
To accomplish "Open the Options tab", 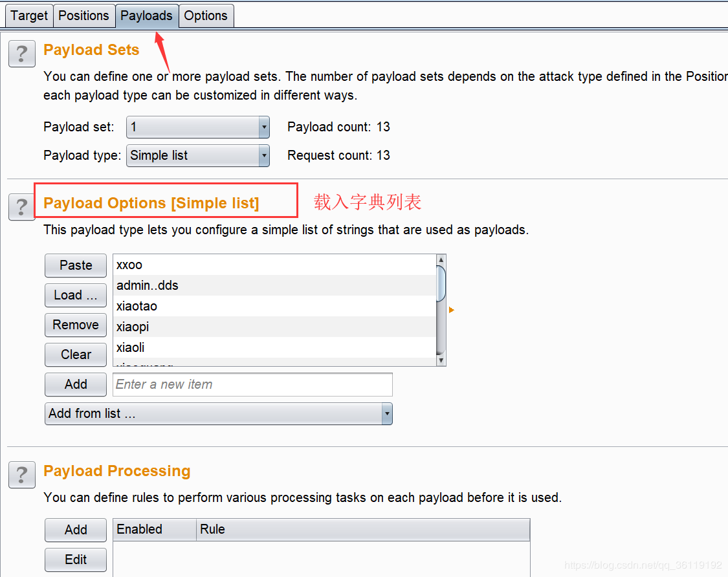I will 206,16.
